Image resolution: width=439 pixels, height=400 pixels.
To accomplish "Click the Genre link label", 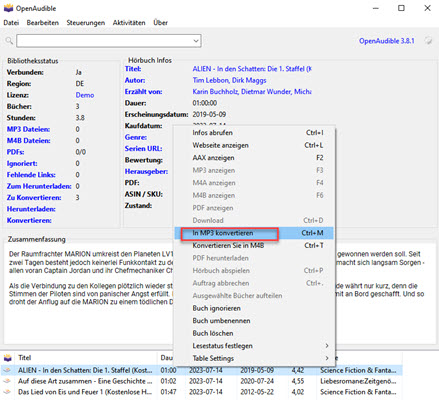I will (136, 137).
